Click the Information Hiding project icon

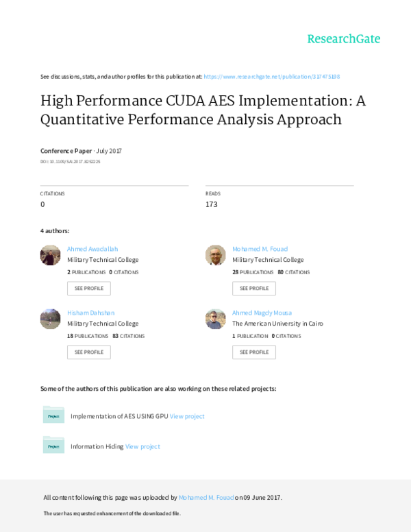pos(53,446)
